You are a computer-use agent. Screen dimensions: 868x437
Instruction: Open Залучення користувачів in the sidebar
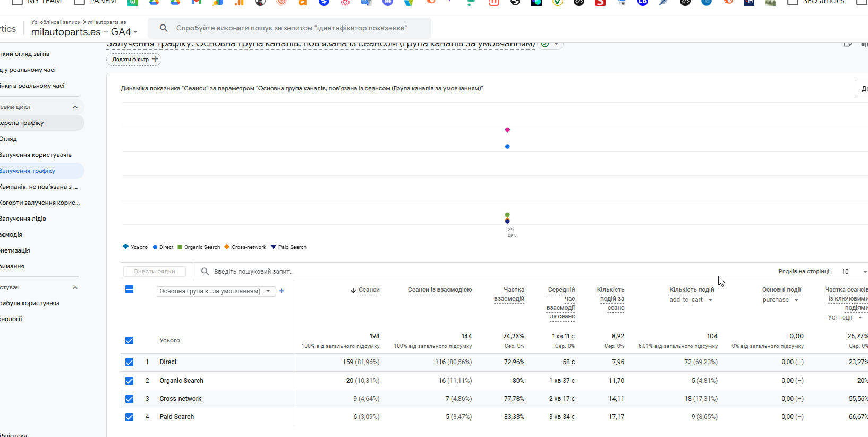pyautogui.click(x=36, y=155)
